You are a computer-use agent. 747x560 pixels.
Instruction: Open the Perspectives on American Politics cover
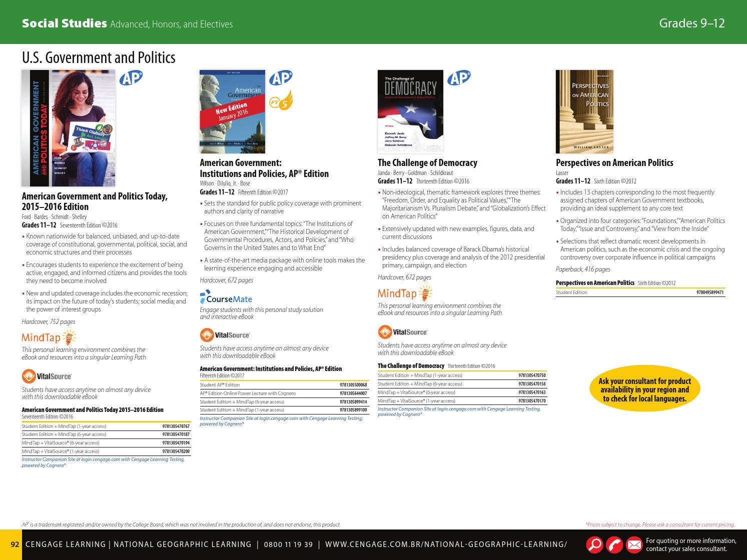[x=584, y=111]
